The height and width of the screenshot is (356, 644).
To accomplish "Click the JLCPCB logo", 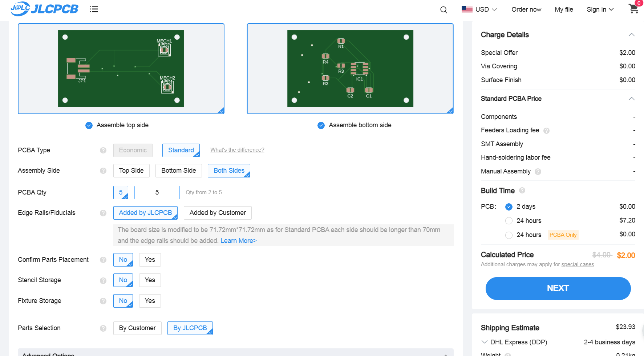I will (44, 9).
